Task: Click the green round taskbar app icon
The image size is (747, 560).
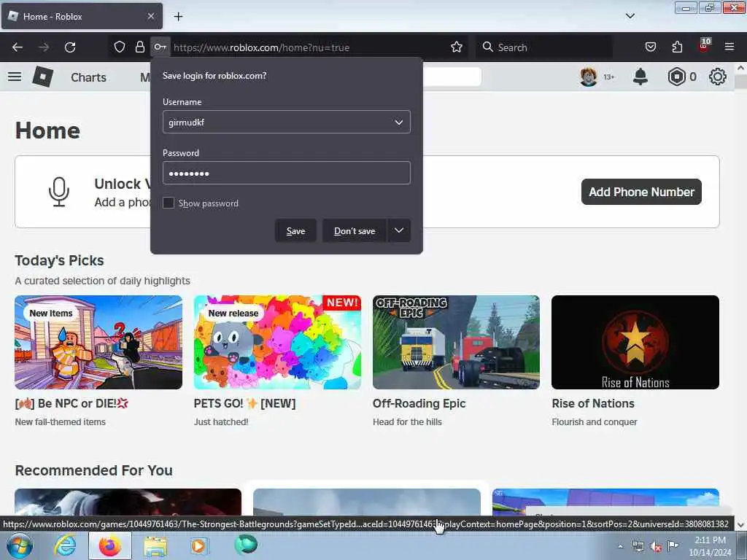Action: coord(246,545)
